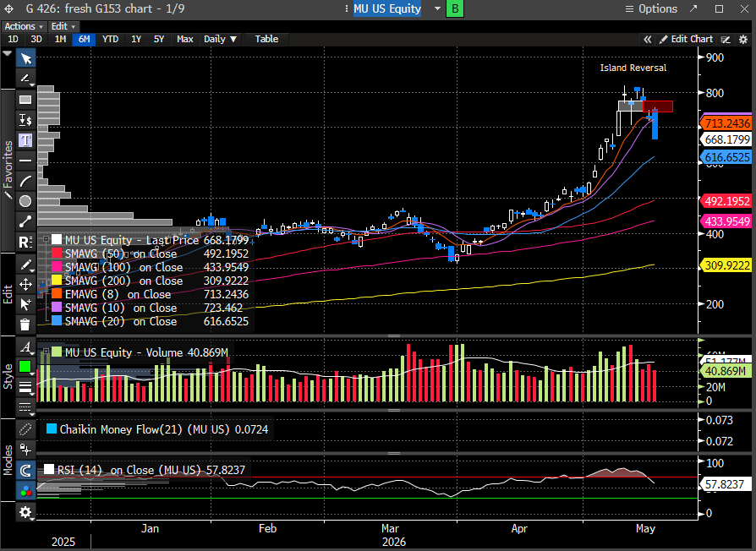Viewport: 756px width, 551px height.
Task: Select the arrow pointer tool
Action: [25, 59]
